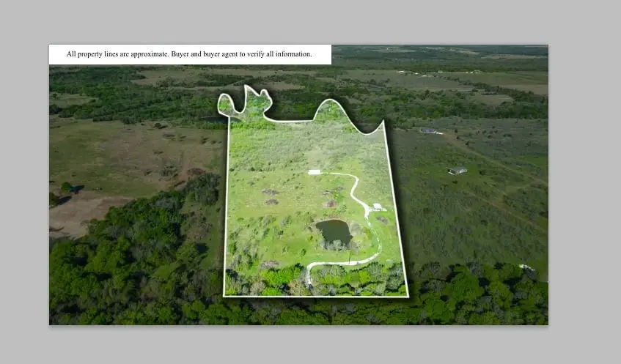Click the aerial property photo
The width and height of the screenshot is (621, 364).
pyautogui.click(x=298, y=185)
